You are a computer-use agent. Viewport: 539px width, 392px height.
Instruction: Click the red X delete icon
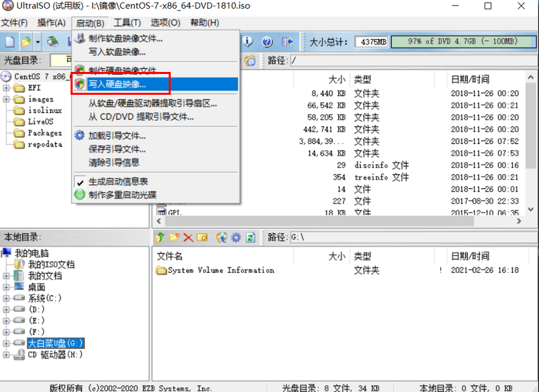(188, 237)
